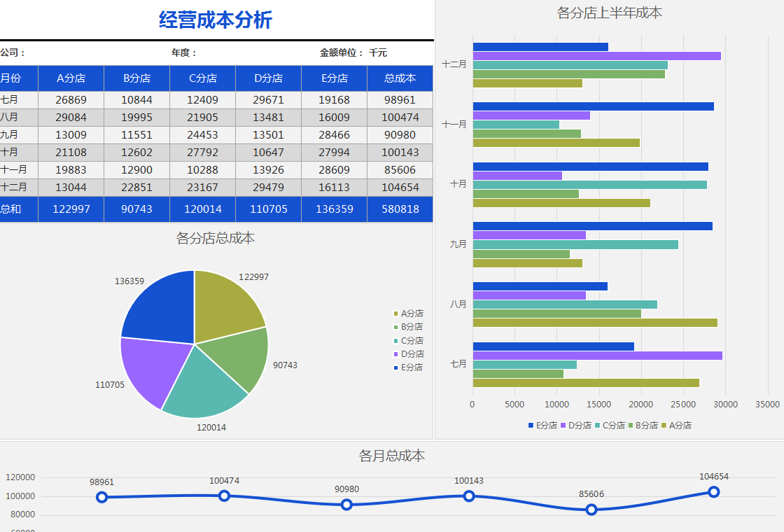Click line chart marker labeled 104654
Viewport: 784px width, 532px height.
coord(714,492)
